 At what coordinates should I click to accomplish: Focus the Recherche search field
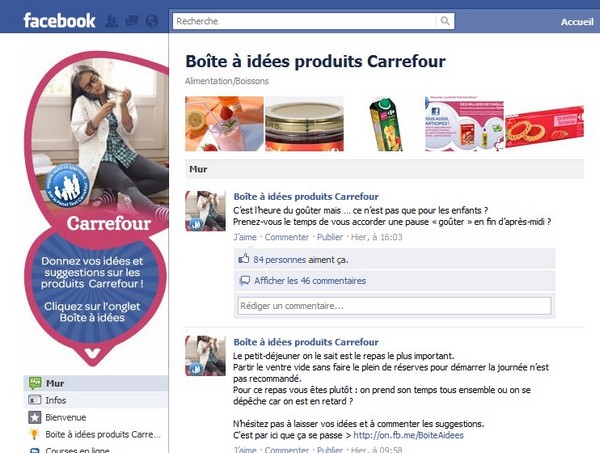click(x=304, y=21)
